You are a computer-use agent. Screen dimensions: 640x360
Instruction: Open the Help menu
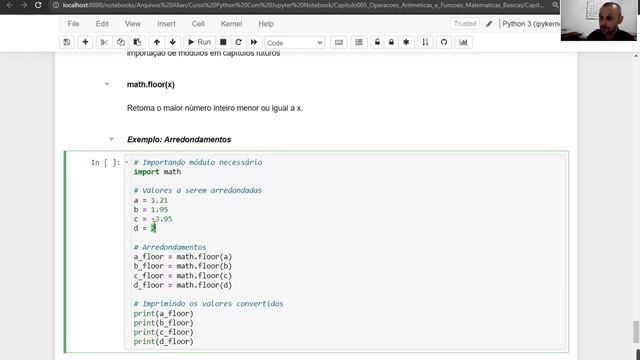pos(266,24)
